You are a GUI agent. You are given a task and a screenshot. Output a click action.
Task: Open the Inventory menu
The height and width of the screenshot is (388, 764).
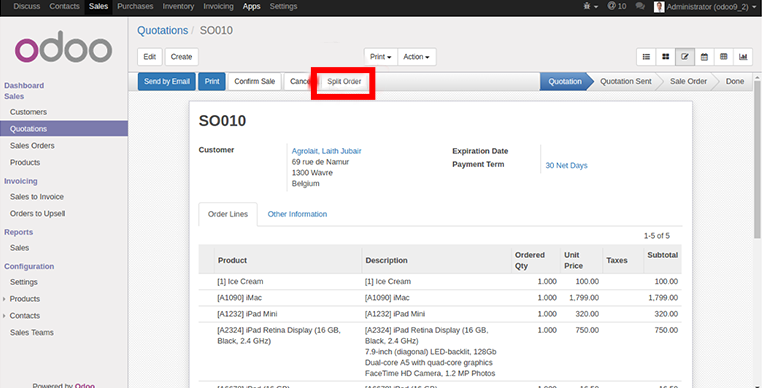[x=178, y=6]
